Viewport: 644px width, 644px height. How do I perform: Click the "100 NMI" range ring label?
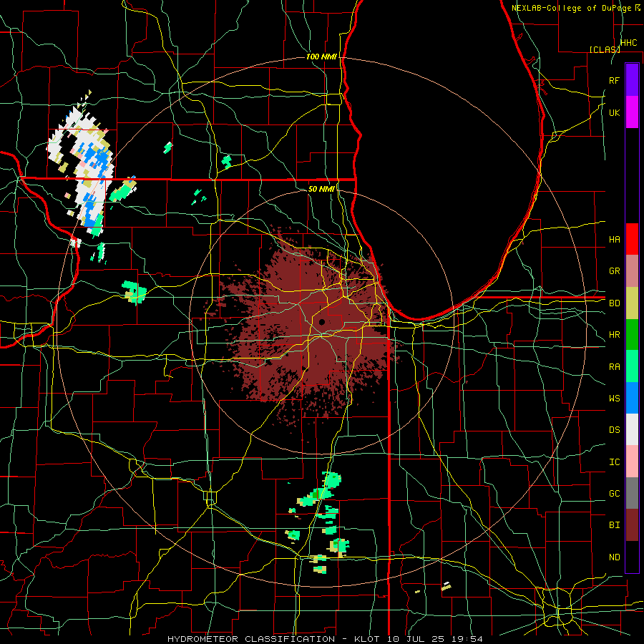(x=321, y=57)
